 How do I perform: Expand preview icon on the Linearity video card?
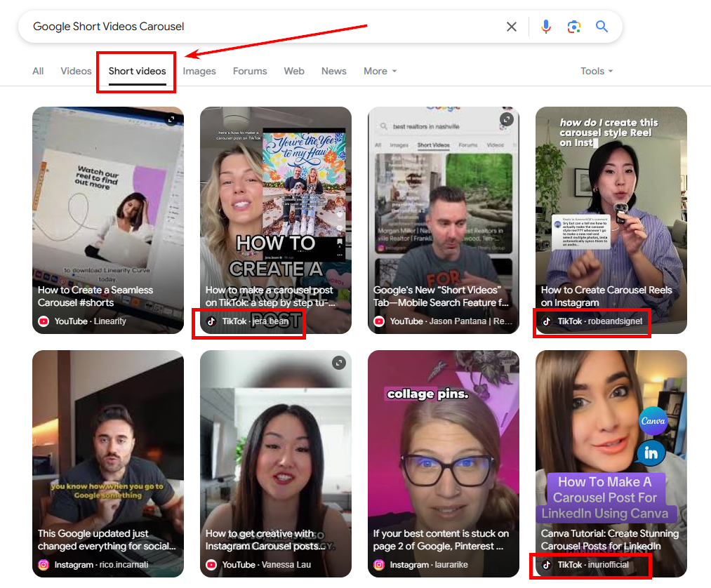(171, 119)
